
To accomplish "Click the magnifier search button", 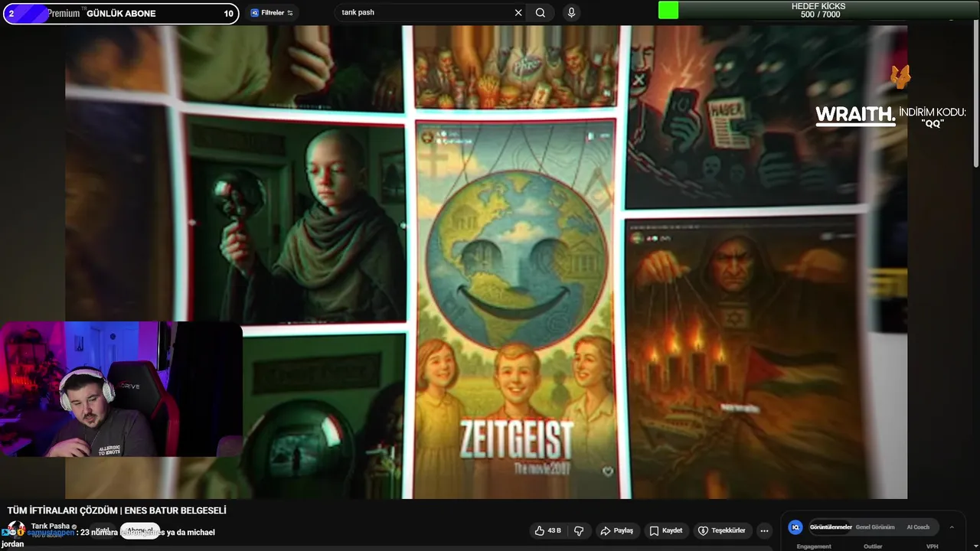I will pos(541,13).
